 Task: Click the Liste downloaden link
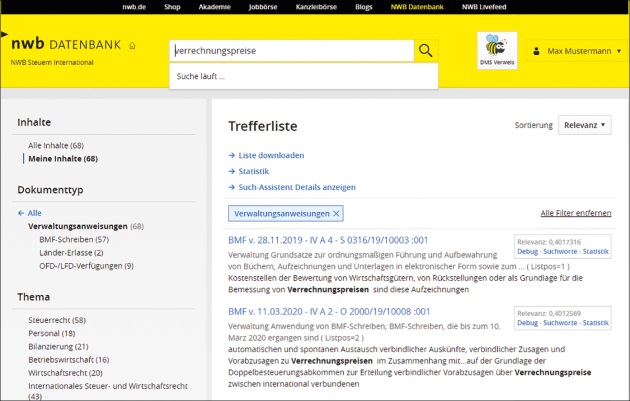click(x=271, y=155)
